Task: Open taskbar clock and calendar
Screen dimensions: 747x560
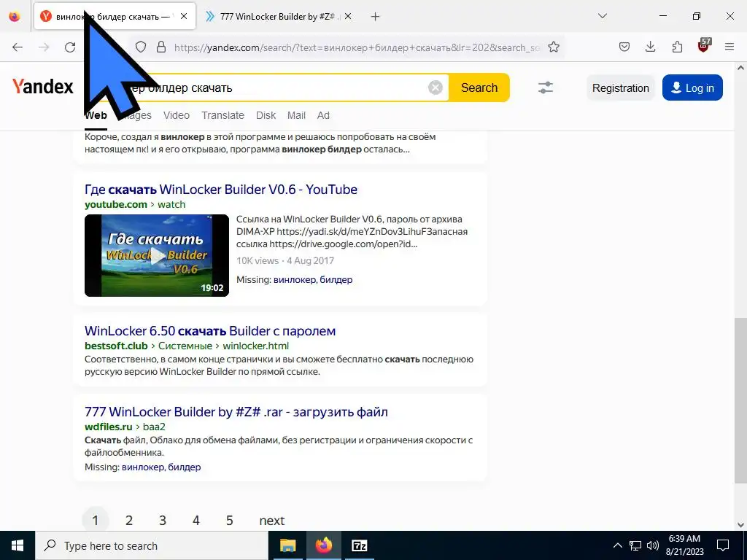Action: pos(686,545)
